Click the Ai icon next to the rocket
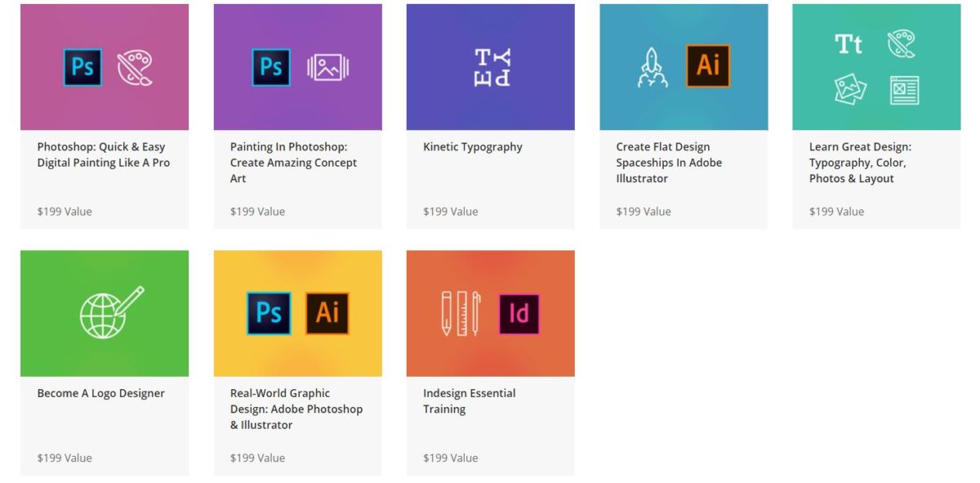This screenshot has height=483, width=980. point(707,66)
